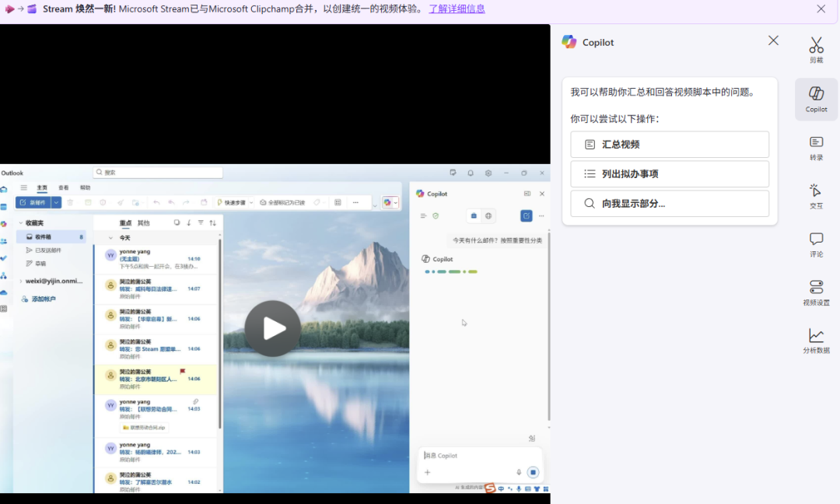Collapse the 收藏夹 favorites folder group
This screenshot has height=504, width=840.
21,223
